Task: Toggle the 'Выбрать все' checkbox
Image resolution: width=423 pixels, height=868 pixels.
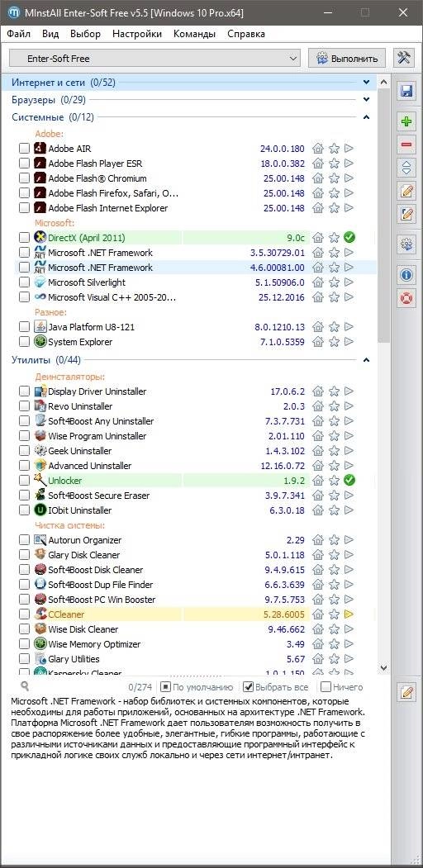Action: [249, 687]
